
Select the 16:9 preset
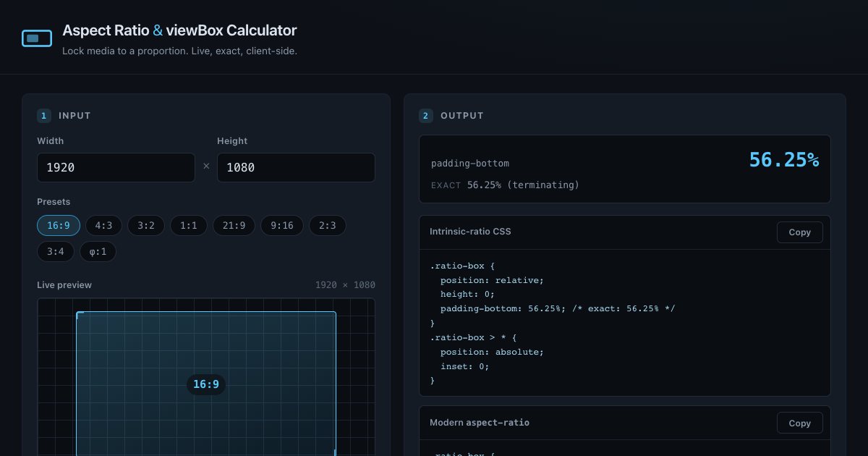pos(59,226)
